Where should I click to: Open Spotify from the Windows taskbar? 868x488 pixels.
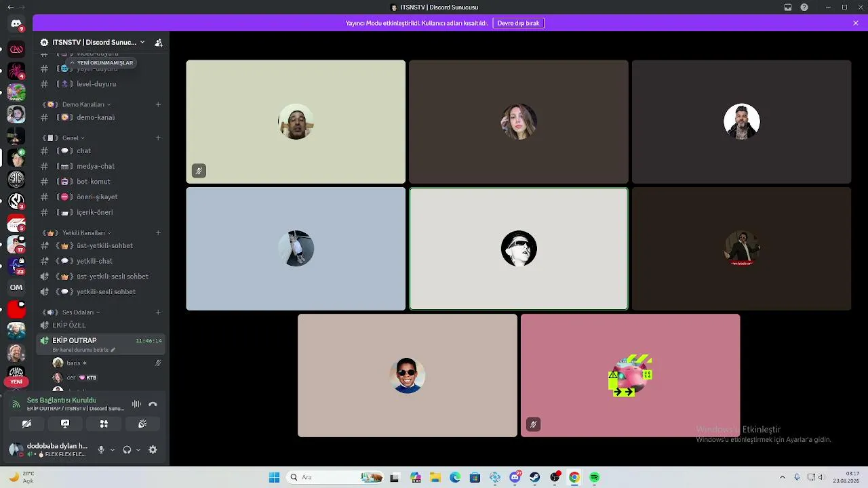pos(595,477)
